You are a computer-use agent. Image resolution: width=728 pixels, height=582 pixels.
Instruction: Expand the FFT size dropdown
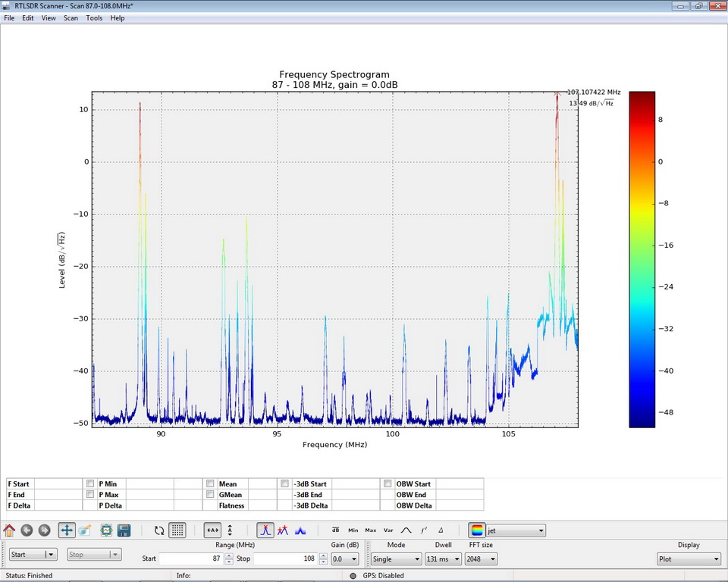tap(482, 559)
